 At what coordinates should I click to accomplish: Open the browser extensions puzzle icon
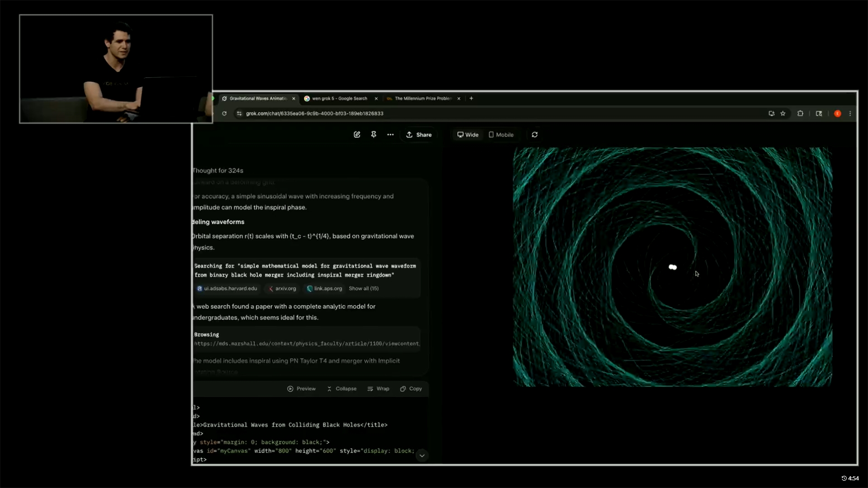coord(800,113)
